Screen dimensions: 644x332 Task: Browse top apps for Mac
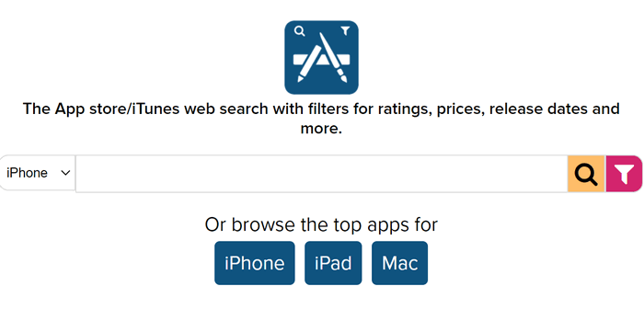point(399,263)
